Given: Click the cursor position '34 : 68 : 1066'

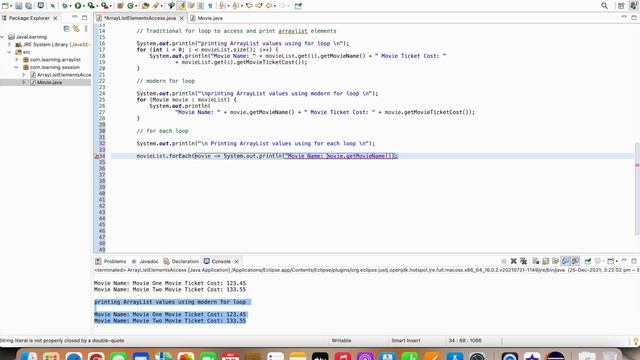Looking at the screenshot, I should tap(465, 340).
